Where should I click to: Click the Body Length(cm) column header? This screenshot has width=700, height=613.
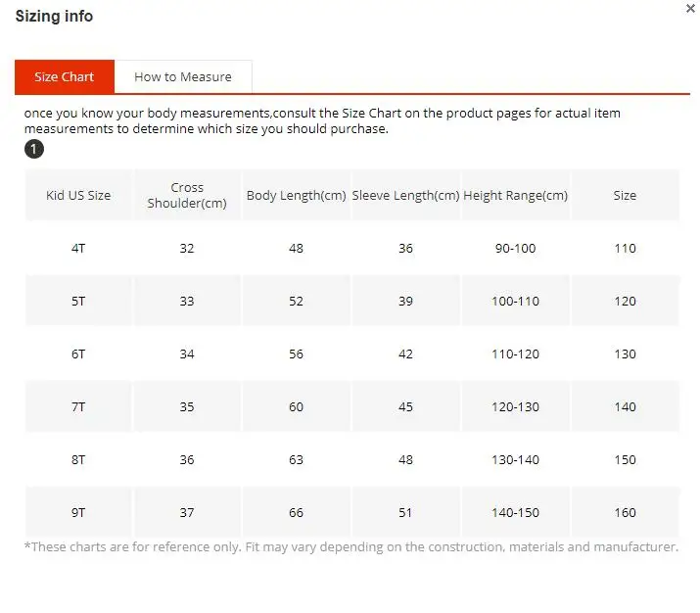(297, 195)
